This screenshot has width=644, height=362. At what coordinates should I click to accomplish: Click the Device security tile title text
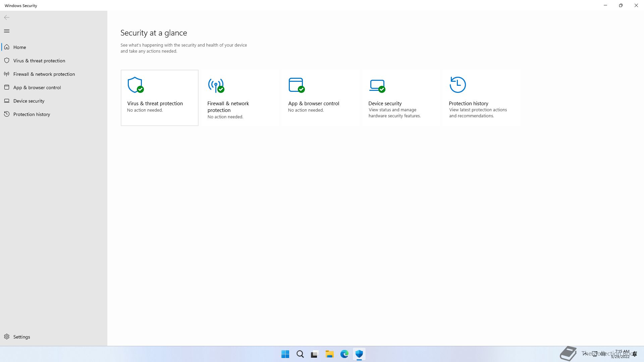pos(385,103)
